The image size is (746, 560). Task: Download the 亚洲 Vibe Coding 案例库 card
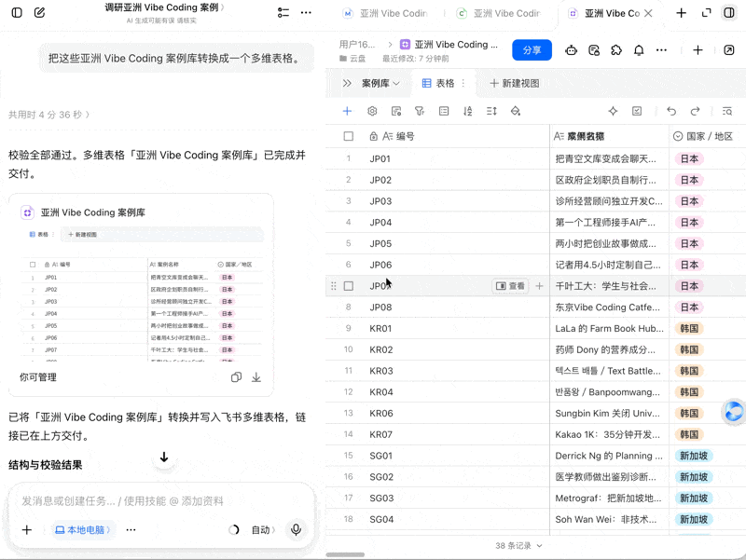256,377
